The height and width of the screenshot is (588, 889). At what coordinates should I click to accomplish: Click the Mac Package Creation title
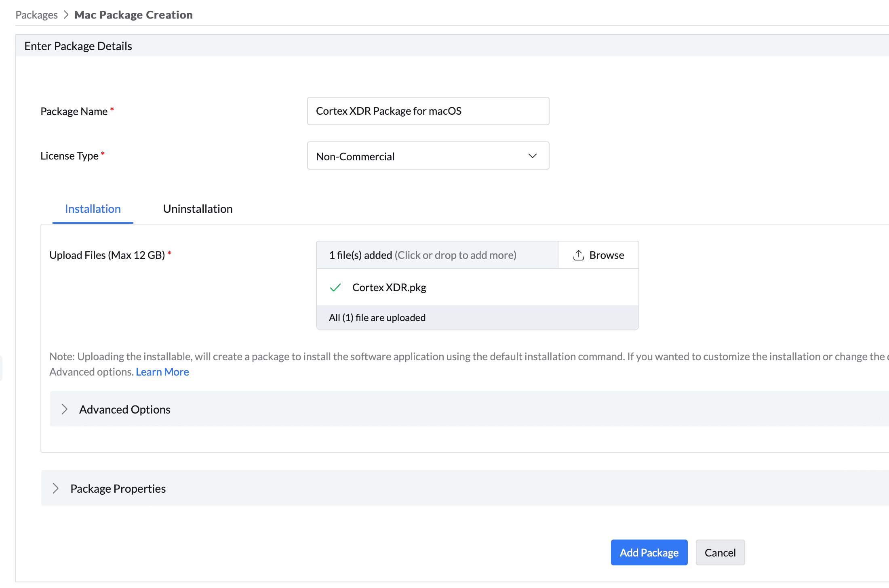point(133,15)
